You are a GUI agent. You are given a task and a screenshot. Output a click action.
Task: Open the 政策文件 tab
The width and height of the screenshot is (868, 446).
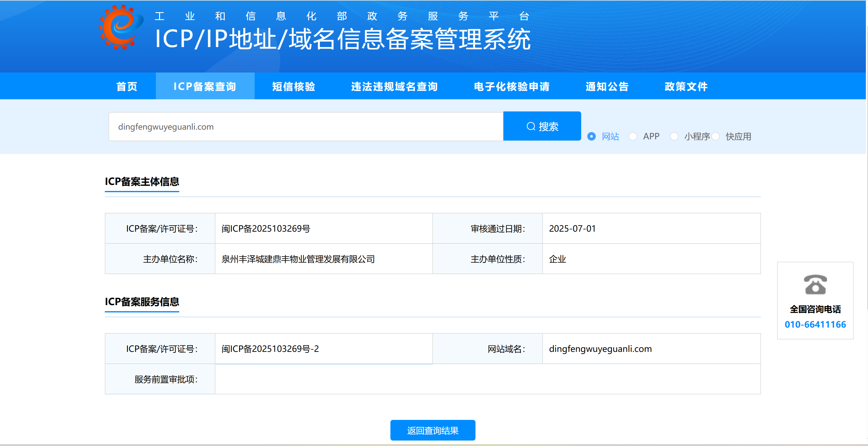pyautogui.click(x=686, y=87)
